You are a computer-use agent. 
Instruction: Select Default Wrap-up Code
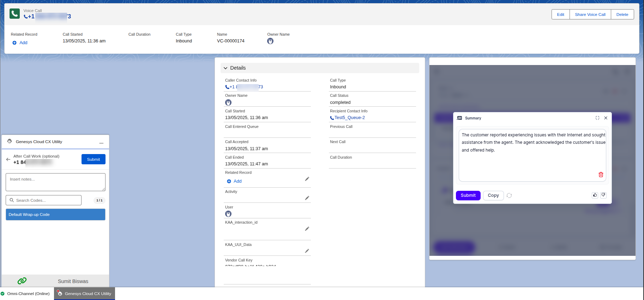[55, 214]
